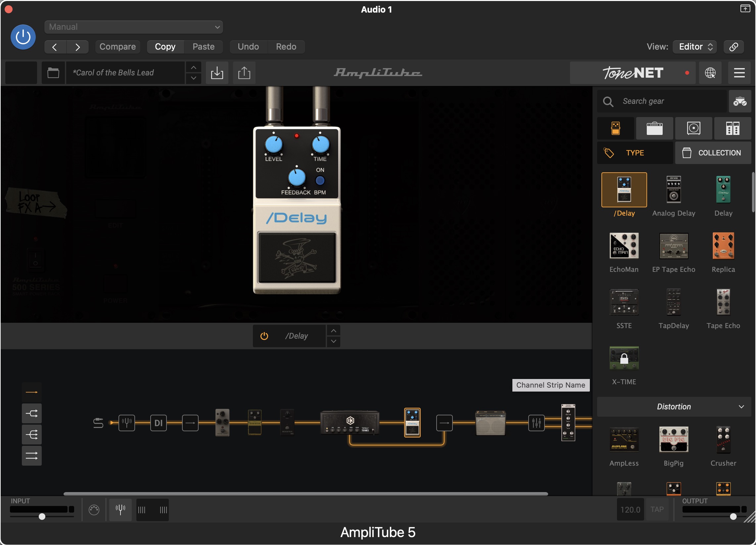Screen dimensions: 756x545
Task: Select the Replica pedal
Action: [723, 246]
